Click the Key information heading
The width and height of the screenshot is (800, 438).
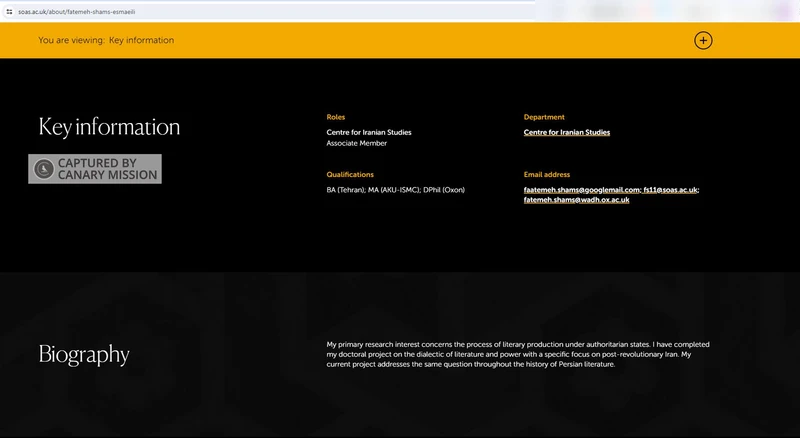pyautogui.click(x=109, y=127)
